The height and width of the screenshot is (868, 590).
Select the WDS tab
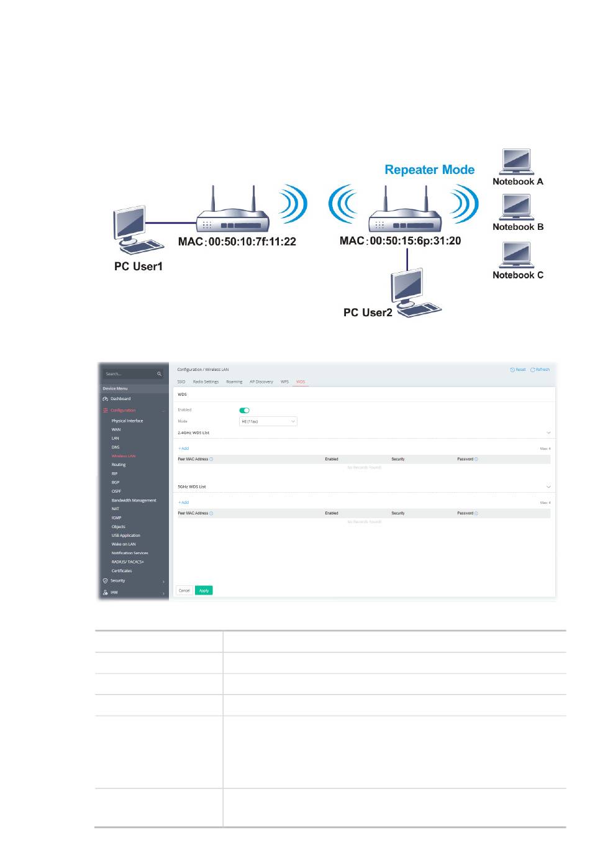click(301, 381)
